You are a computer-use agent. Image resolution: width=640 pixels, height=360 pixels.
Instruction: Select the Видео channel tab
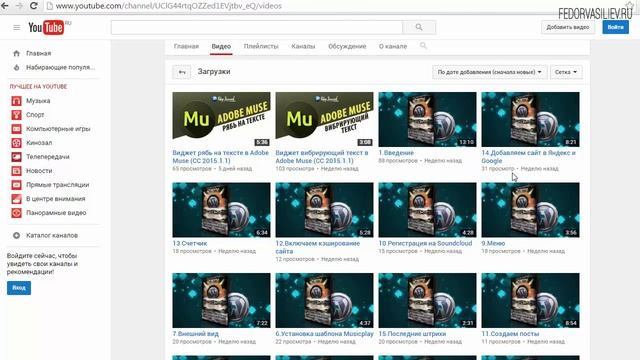[221, 46]
